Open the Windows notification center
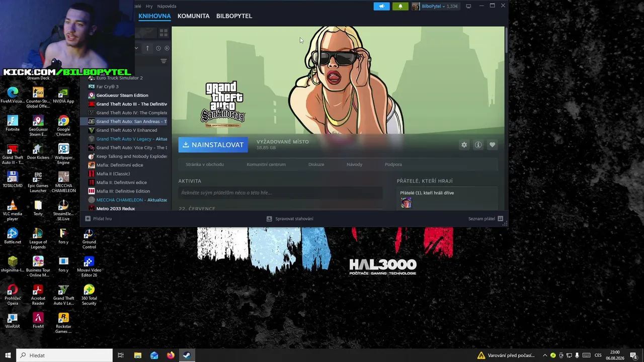Screen dimensions: 644x362 633,355
